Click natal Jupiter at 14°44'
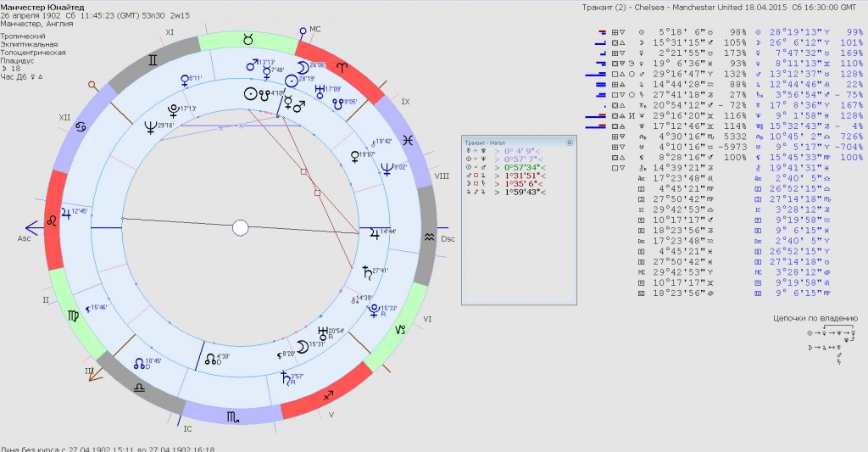Image resolution: width=868 pixels, height=452 pixels. tap(374, 234)
